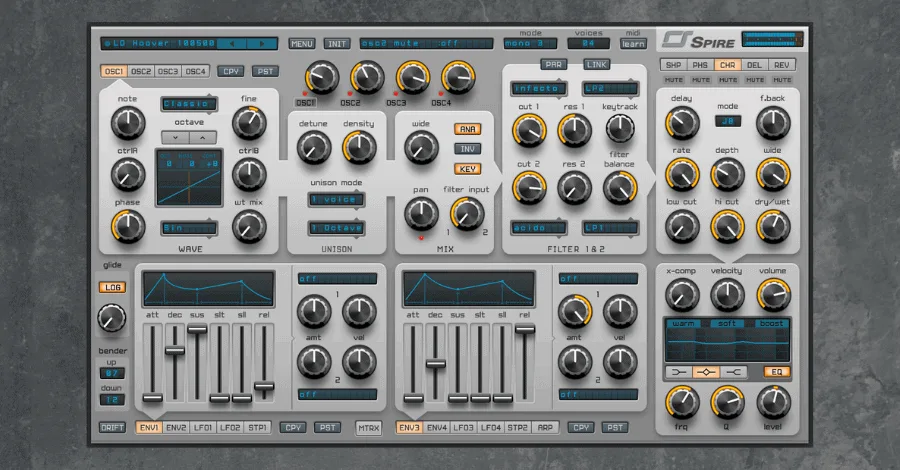Click the pan knob in MIX
Screen dimensions: 900x470
point(421,213)
